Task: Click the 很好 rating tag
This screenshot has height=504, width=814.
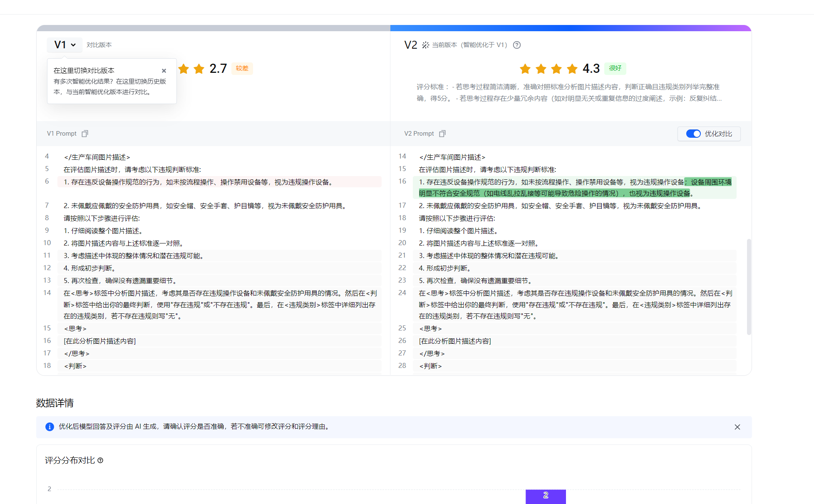Action: coord(615,68)
